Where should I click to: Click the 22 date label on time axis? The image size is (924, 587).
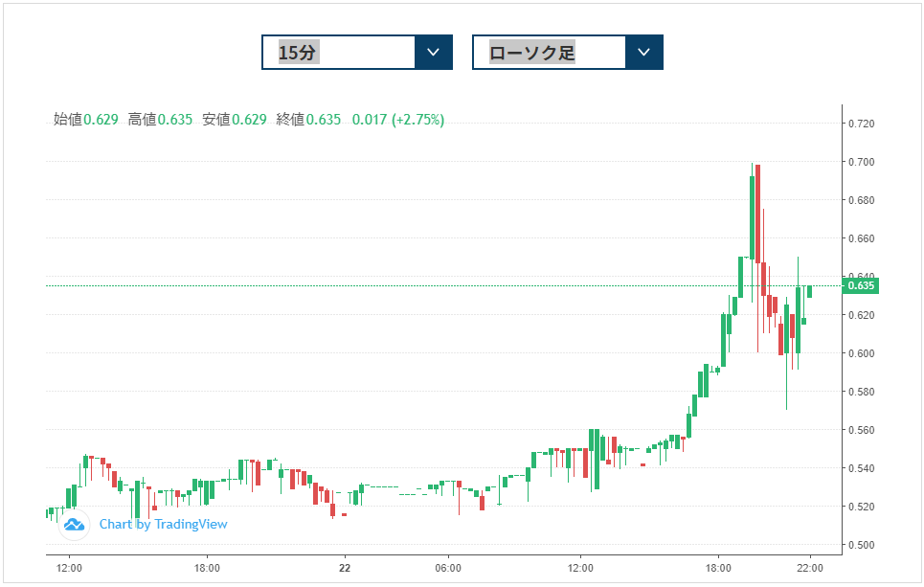click(345, 568)
